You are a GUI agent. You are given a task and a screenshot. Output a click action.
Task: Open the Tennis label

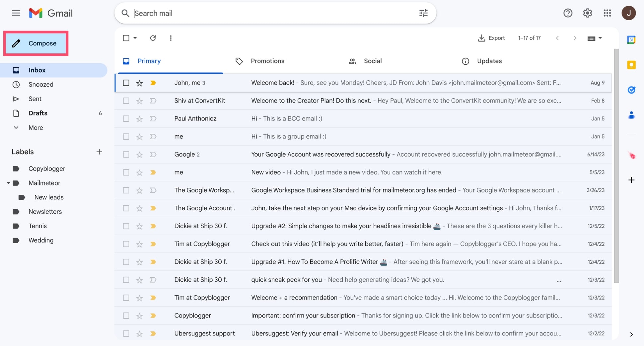click(37, 226)
